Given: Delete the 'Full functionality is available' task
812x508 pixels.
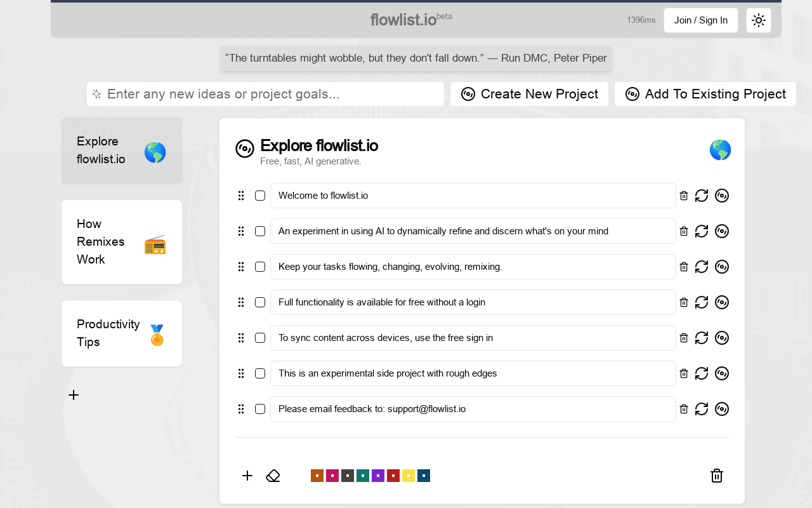Looking at the screenshot, I should 684,302.
